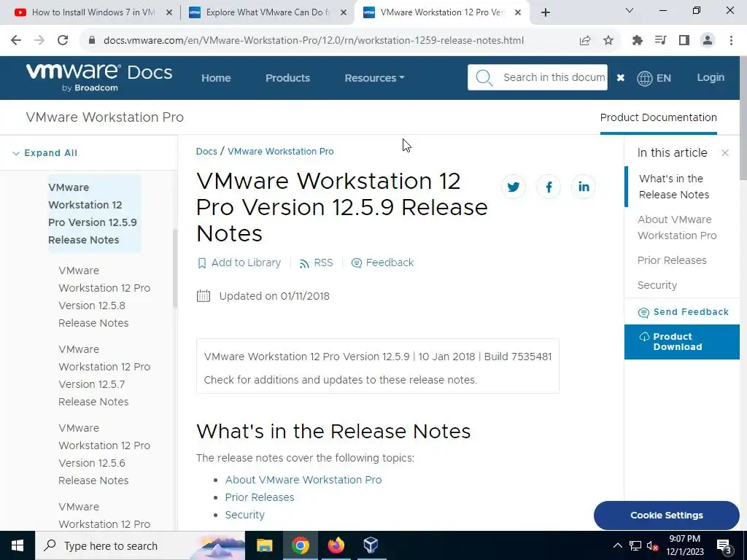
Task: Open Chrome three-dot menu
Action: pos(731,41)
